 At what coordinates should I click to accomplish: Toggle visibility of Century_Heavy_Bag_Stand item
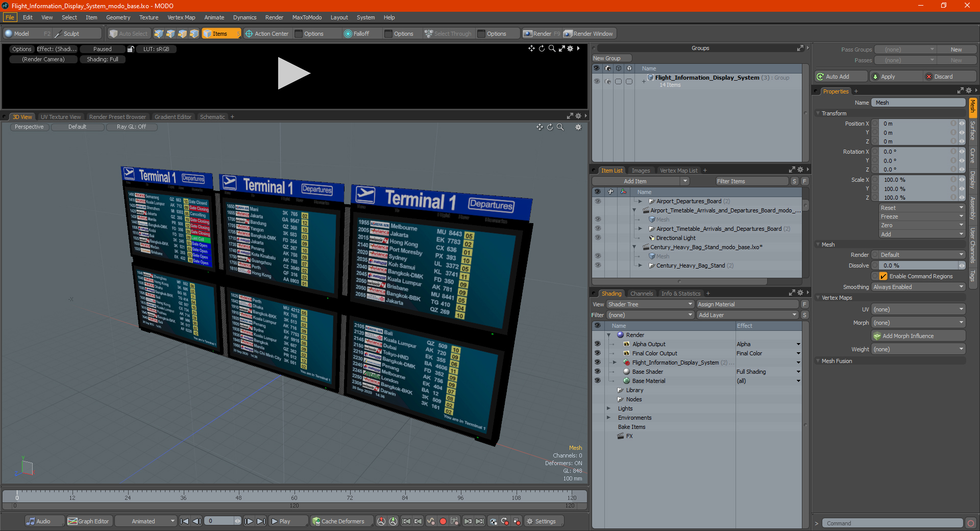[597, 265]
